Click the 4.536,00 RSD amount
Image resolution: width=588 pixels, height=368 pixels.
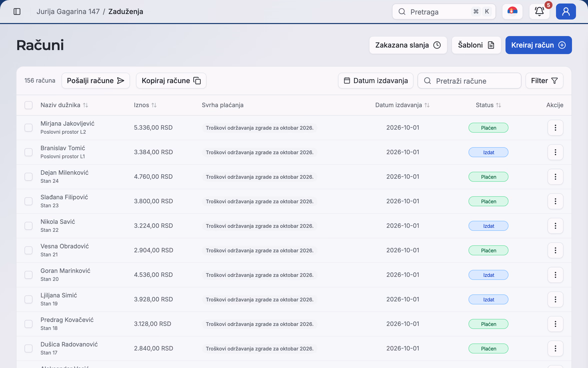pos(153,275)
